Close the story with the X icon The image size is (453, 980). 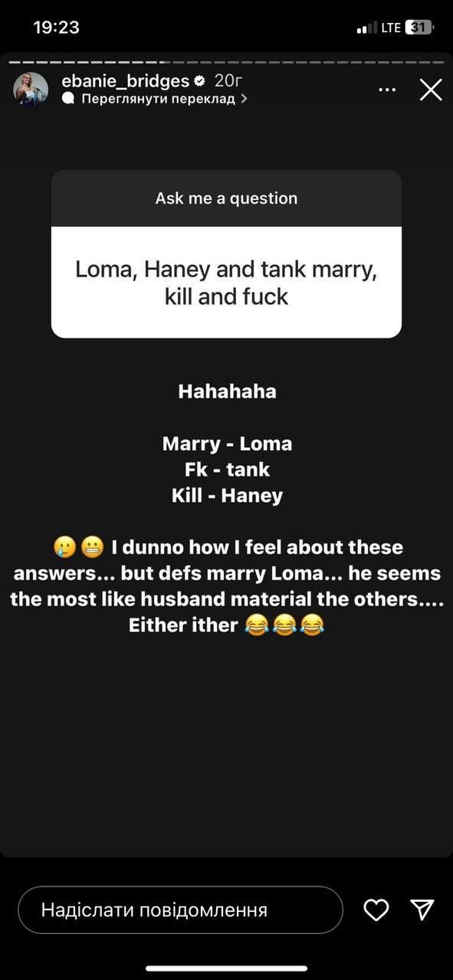pyautogui.click(x=431, y=90)
